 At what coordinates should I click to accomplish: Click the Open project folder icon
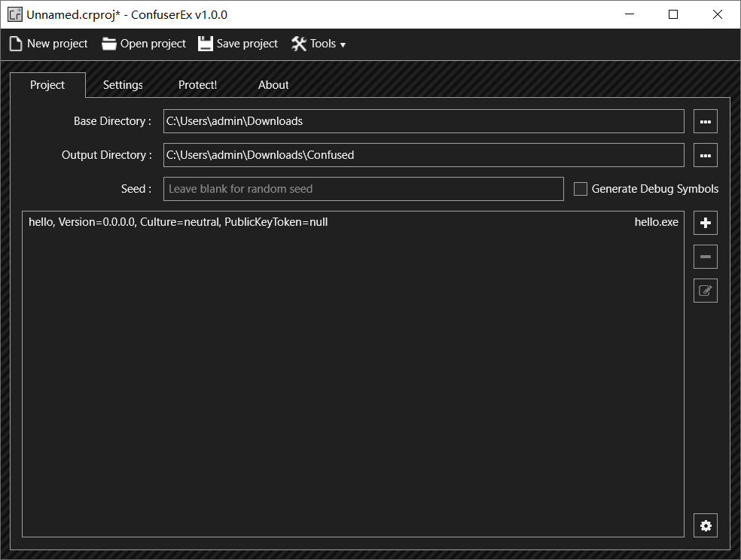108,44
